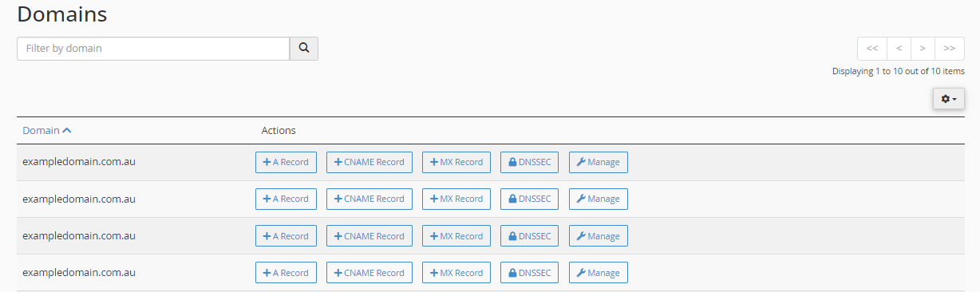Image resolution: width=980 pixels, height=292 pixels.
Task: Jump to last page with >> button
Action: coord(950,48)
